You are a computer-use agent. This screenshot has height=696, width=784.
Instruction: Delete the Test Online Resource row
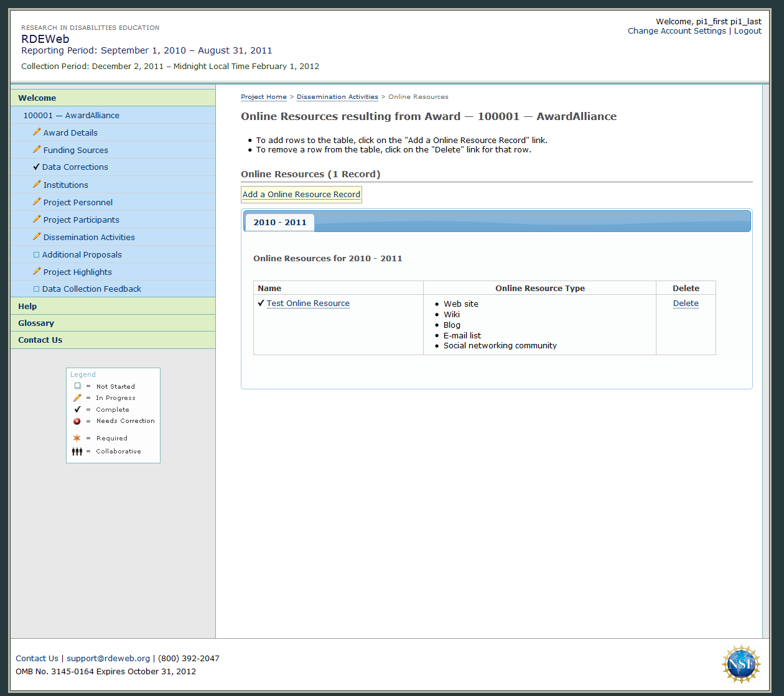click(x=686, y=304)
